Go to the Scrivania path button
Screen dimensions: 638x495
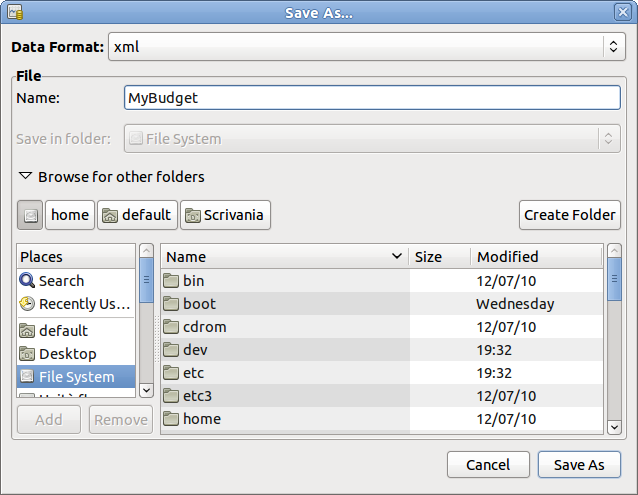[226, 215]
